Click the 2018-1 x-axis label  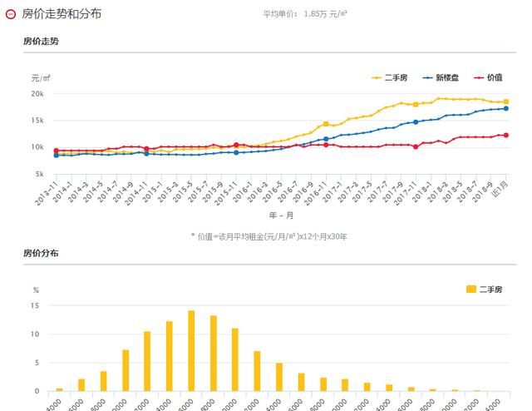click(x=421, y=192)
